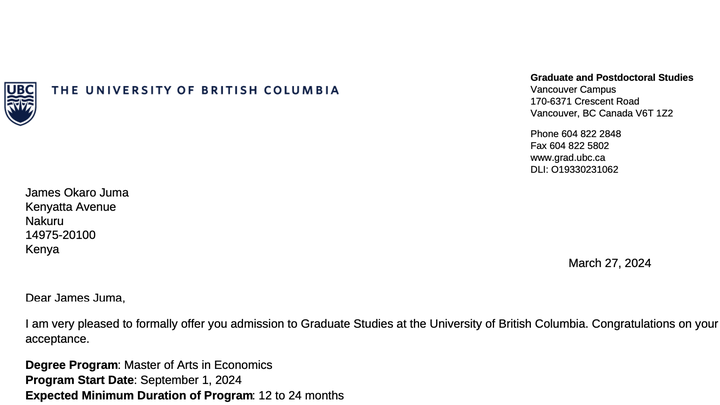Click the Dear James Juma salutation

(x=75, y=298)
